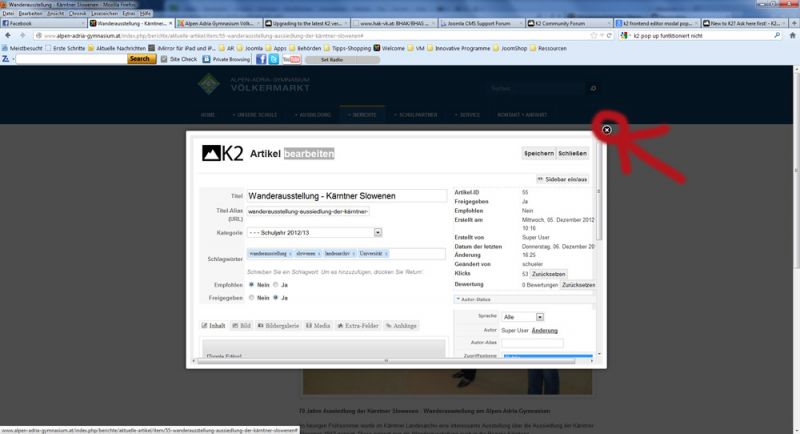Toggle Sidebar ein/aus
The width and height of the screenshot is (800, 434).
(562, 180)
